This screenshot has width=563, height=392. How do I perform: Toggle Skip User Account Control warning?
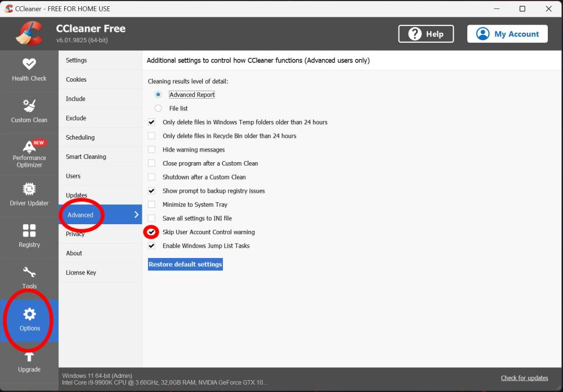[x=151, y=232]
